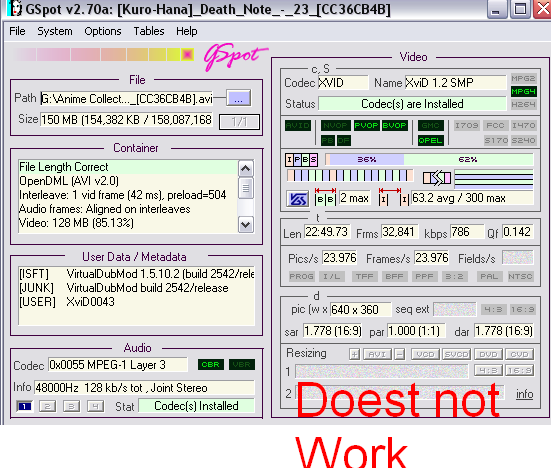Open the Options menu

click(102, 31)
